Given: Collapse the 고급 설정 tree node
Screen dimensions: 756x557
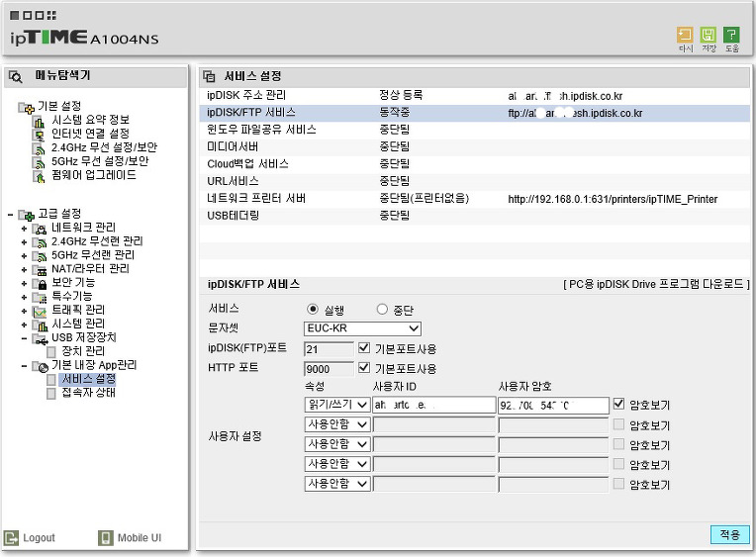Looking at the screenshot, I should [x=10, y=215].
